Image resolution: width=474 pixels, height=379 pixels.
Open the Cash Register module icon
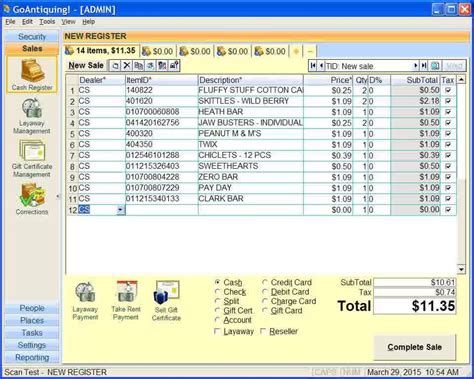[32, 74]
